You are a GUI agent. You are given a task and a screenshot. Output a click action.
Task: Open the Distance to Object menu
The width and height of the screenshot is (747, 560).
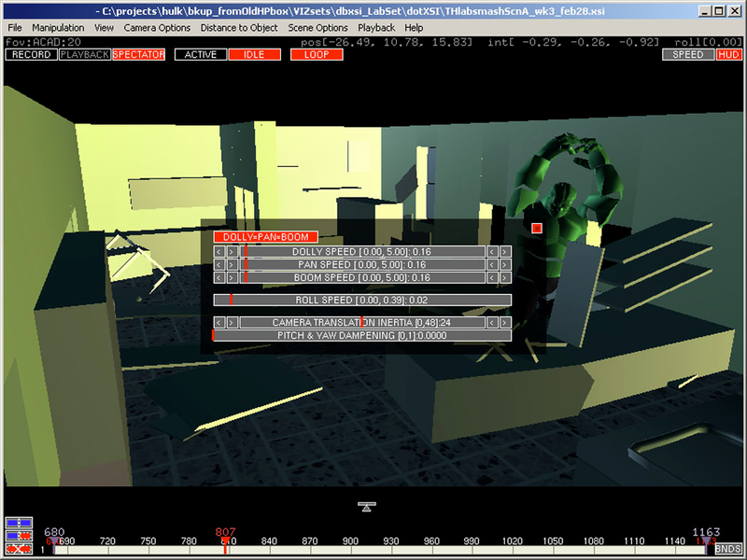tap(239, 28)
